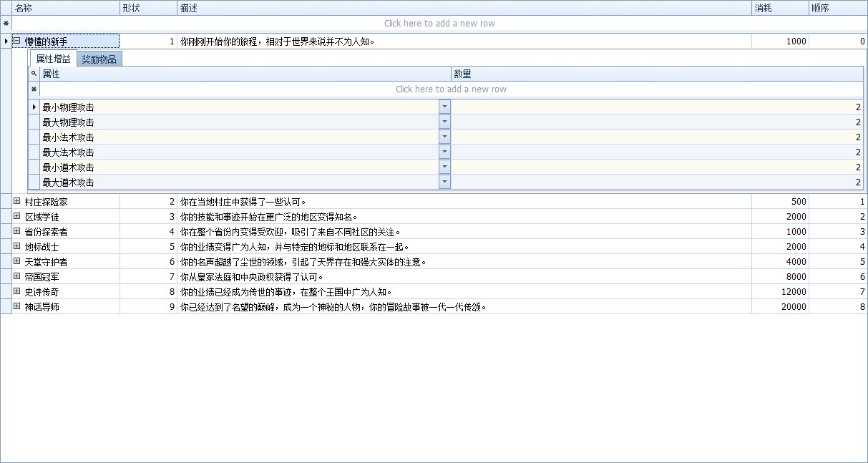Expand the 神话导师 row

[17, 307]
